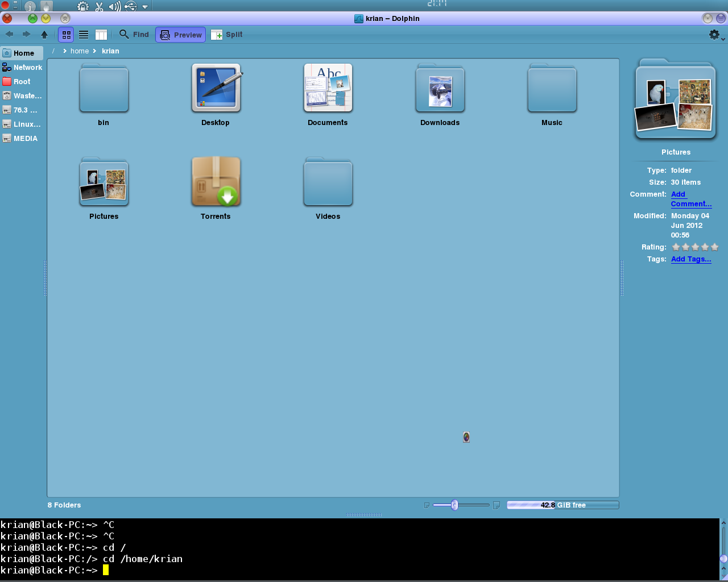Open the MEDIA drive in Places
728x582 pixels.
coord(22,138)
